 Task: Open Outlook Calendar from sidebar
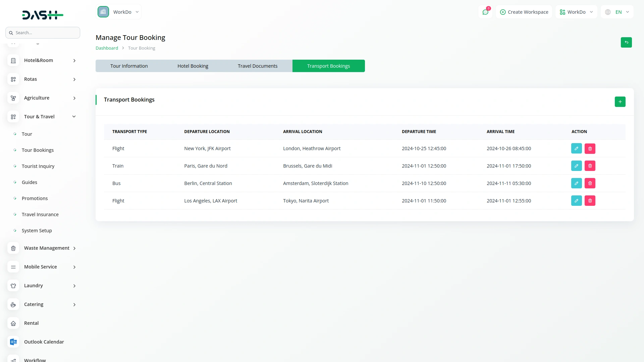[44, 342]
